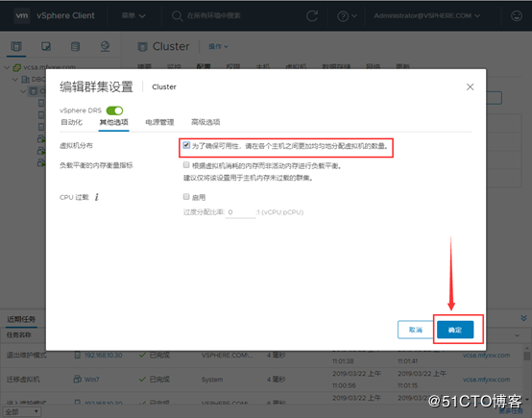
Task: Switch to the 高级选项 tab
Action: pos(206,122)
